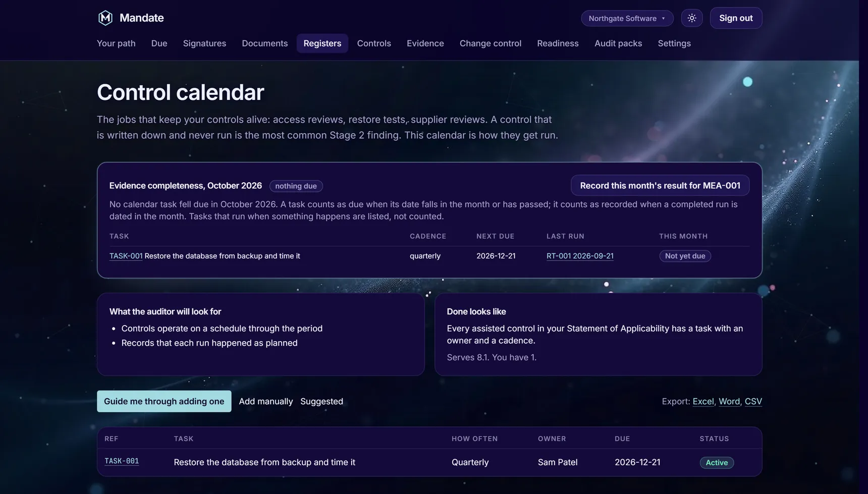The image size is (868, 494).
Task: Click the 2026-12-21 next due cell in the evidence panel
Action: [x=496, y=256]
